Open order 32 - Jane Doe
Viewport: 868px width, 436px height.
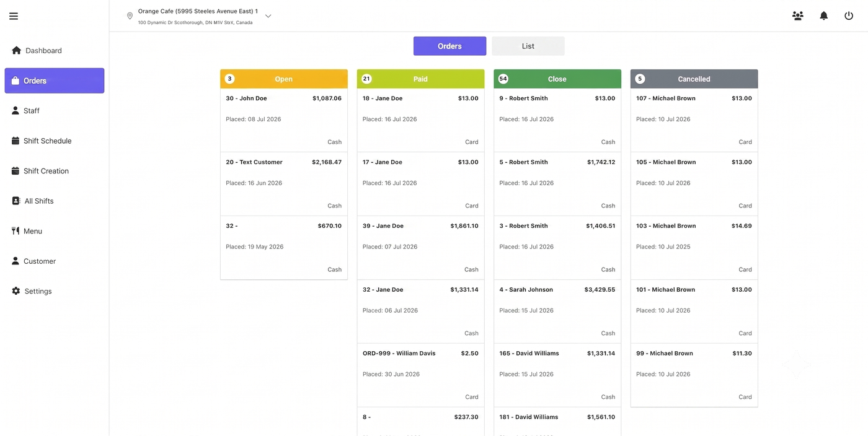pyautogui.click(x=420, y=312)
